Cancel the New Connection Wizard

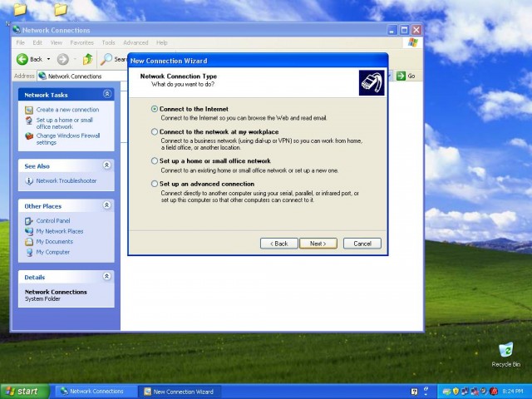click(x=362, y=244)
